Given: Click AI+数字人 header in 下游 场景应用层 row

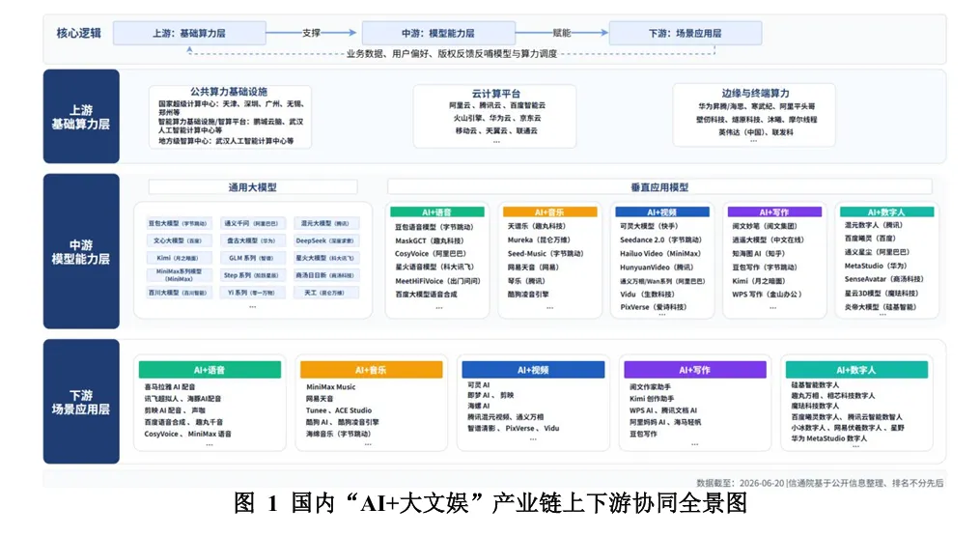Looking at the screenshot, I should [x=856, y=370].
